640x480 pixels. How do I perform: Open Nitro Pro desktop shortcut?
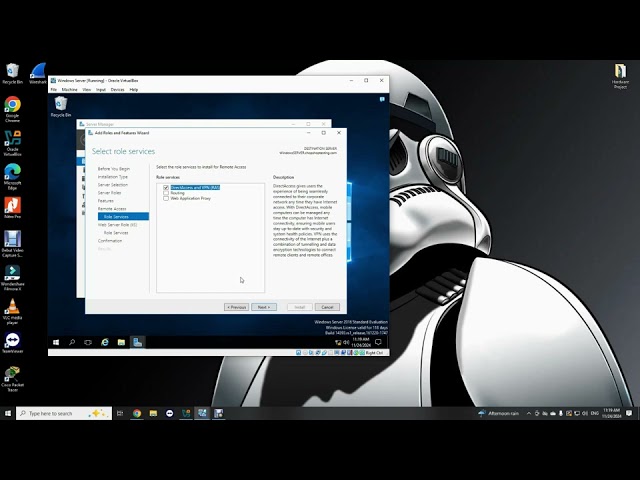click(x=12, y=207)
